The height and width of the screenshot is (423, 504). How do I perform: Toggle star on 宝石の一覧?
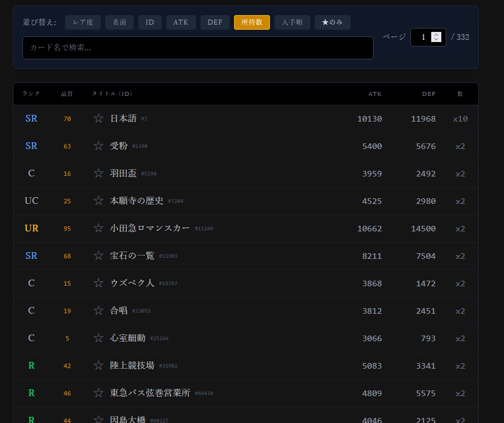[x=99, y=255]
